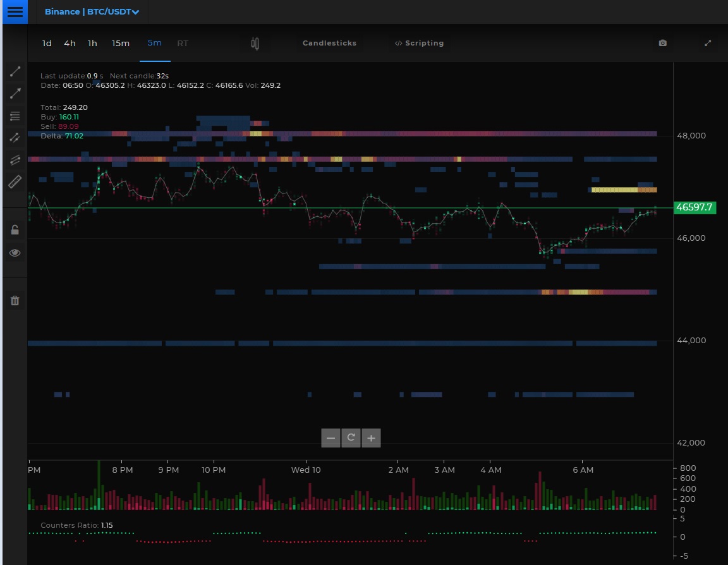Click the candle Vol value 249.2
This screenshot has height=565, width=728.
click(270, 85)
